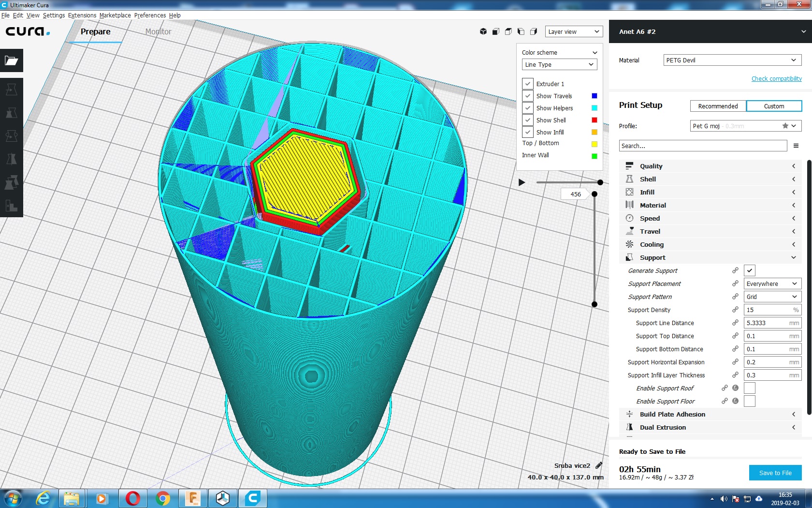This screenshot has width=812, height=508.
Task: Select the Rotate tool in left toolbar
Action: [x=12, y=136]
